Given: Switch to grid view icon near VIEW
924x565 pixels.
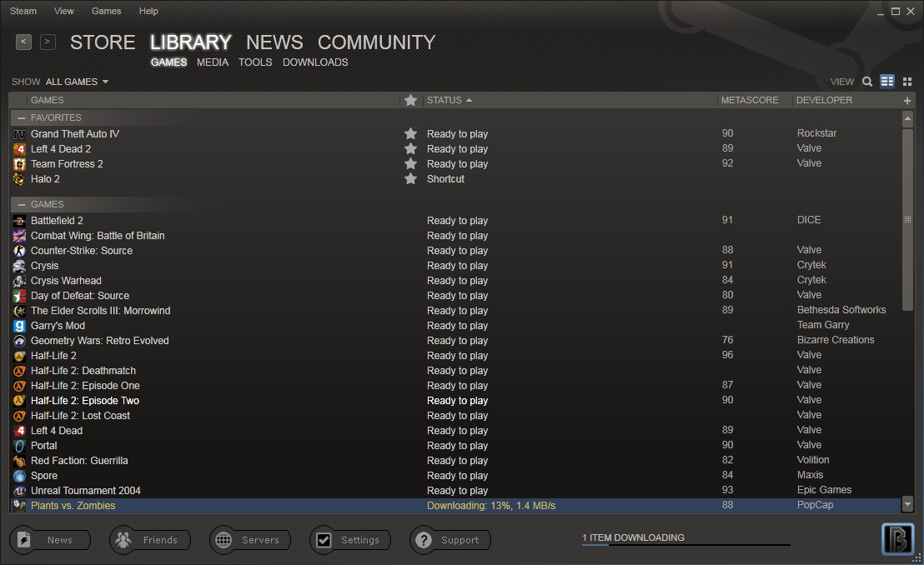Looking at the screenshot, I should pos(907,81).
